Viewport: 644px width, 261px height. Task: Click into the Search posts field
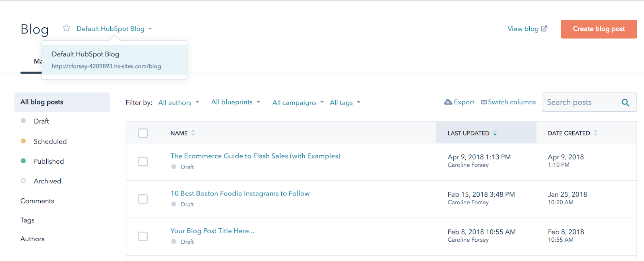(x=580, y=103)
